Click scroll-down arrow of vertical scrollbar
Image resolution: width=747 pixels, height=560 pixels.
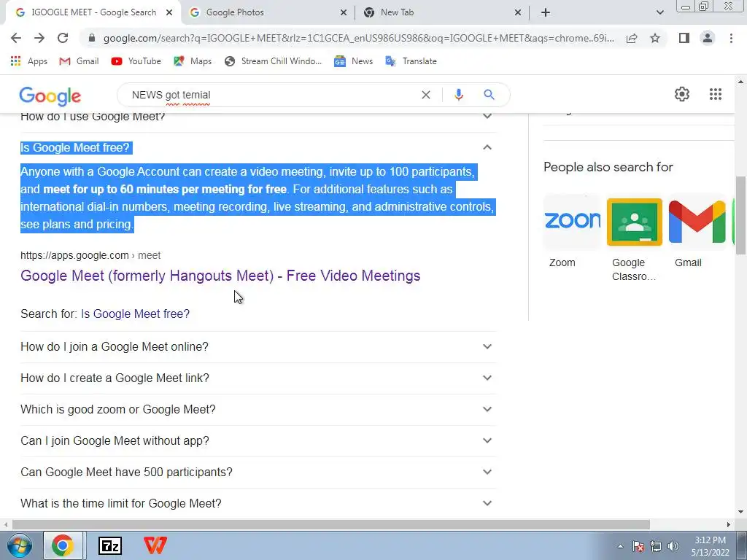click(x=741, y=513)
